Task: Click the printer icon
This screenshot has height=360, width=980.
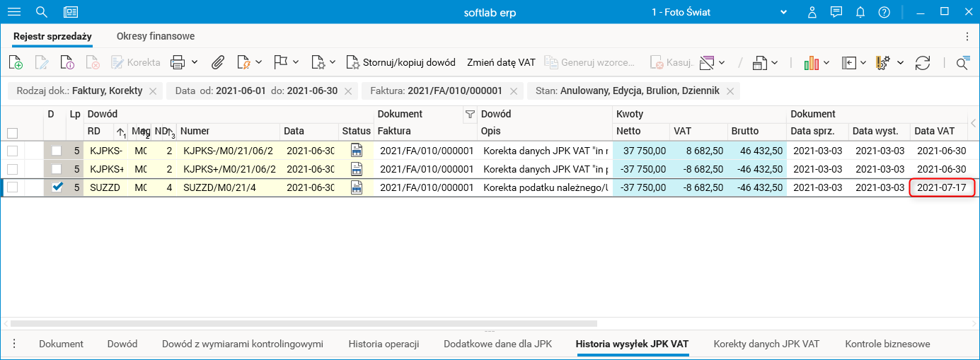Action: (177, 62)
